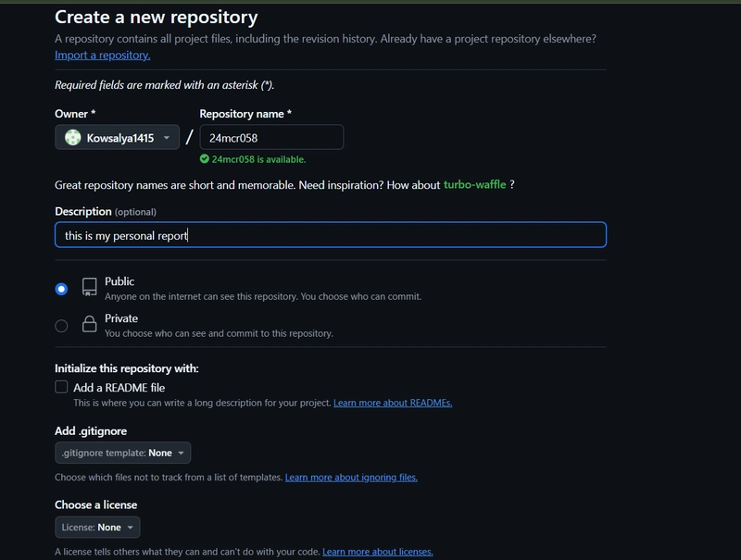Select the Public radio button
Image resolution: width=741 pixels, height=560 pixels.
click(x=61, y=289)
